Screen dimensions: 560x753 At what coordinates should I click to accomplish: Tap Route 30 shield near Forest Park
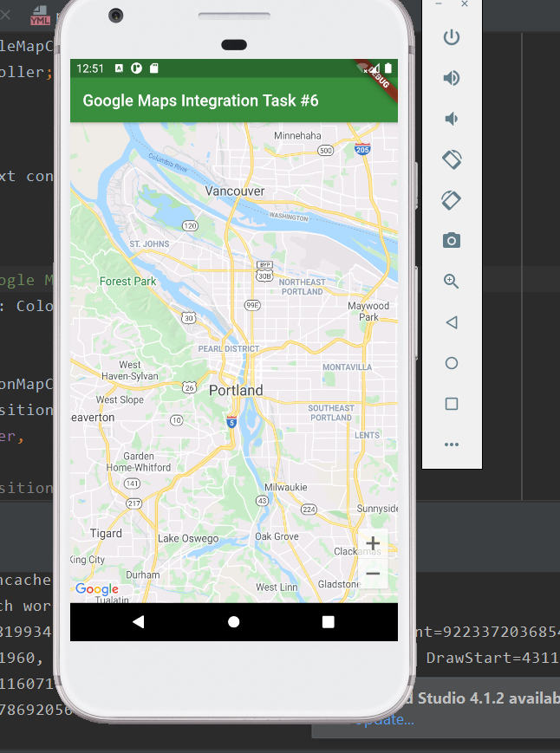click(189, 317)
